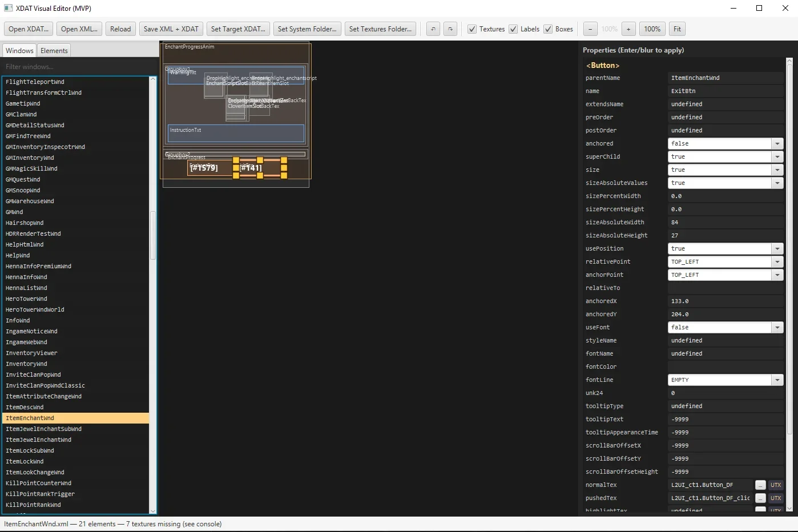Switch to the Windows tab
Image resolution: width=798 pixels, height=532 pixels.
pyautogui.click(x=19, y=51)
